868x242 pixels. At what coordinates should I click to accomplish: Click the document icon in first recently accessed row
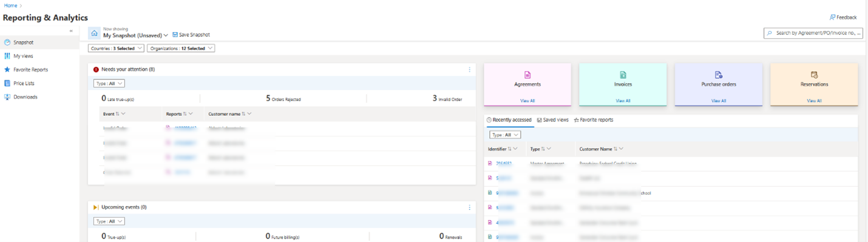[x=490, y=164]
